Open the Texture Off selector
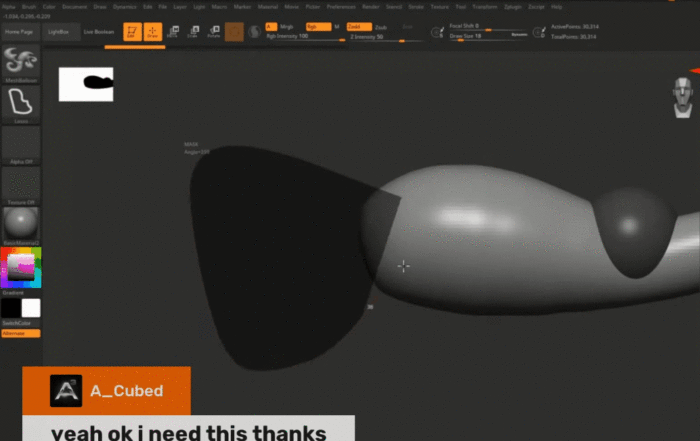The height and width of the screenshot is (441, 700). (21, 185)
